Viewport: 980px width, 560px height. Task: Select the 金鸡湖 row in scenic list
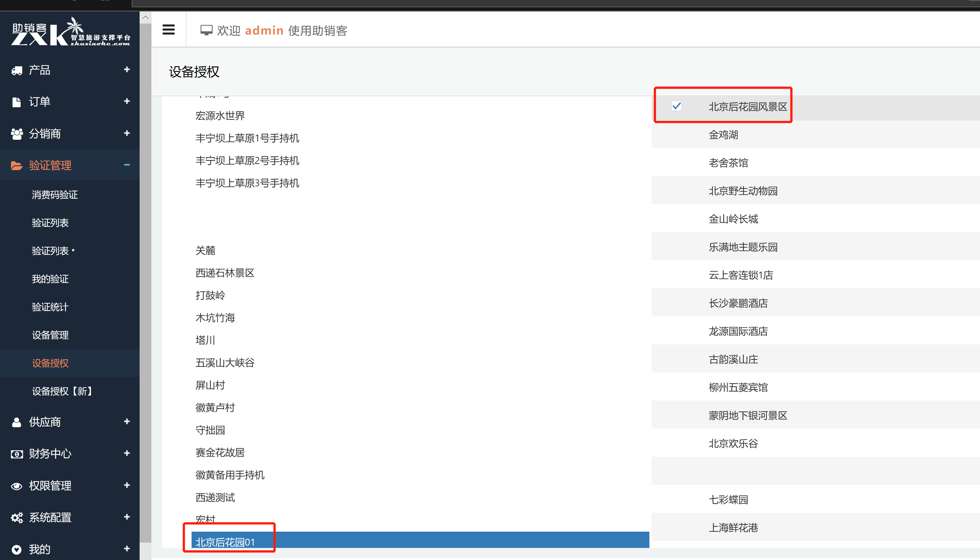click(723, 135)
